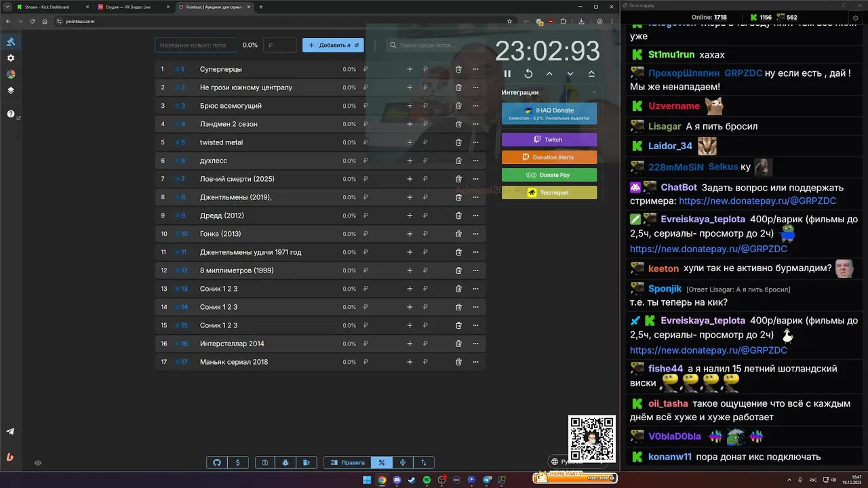Click plus on 8 миллиметров (1999) lot
Viewport: 868px width, 488px height.
[x=410, y=270]
